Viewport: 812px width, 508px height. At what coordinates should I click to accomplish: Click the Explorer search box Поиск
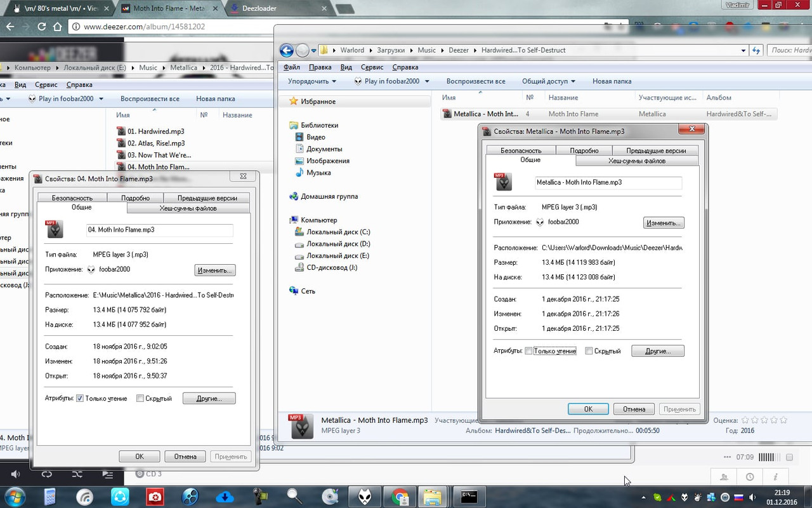coord(789,50)
